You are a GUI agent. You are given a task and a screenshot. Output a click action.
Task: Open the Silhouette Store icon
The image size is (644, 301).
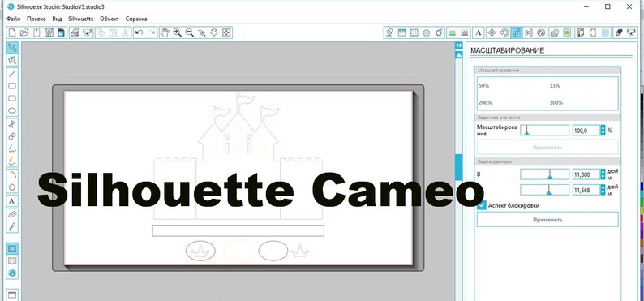tap(12, 273)
